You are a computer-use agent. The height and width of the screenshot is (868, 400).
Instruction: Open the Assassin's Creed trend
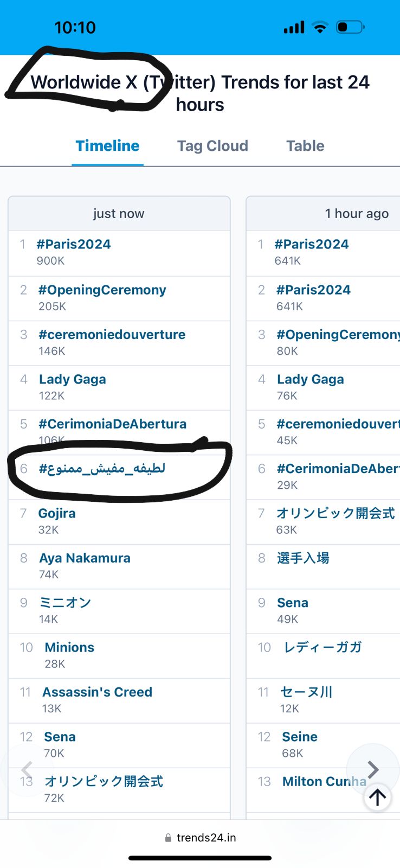tap(98, 692)
